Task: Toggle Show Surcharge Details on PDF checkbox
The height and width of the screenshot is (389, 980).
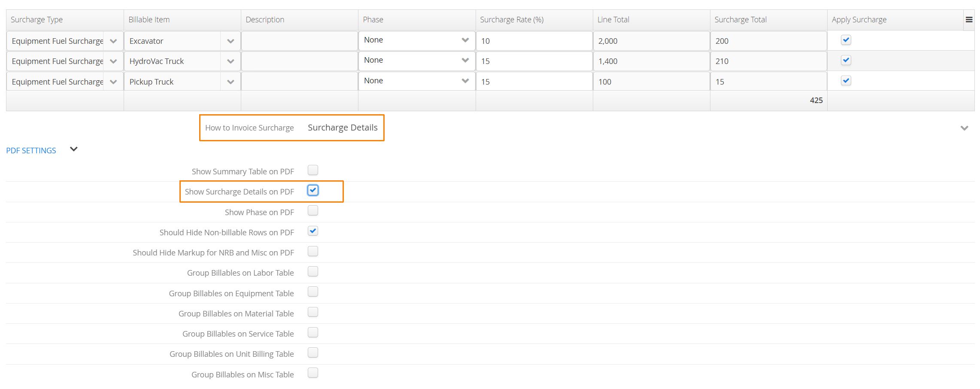Action: pyautogui.click(x=313, y=190)
